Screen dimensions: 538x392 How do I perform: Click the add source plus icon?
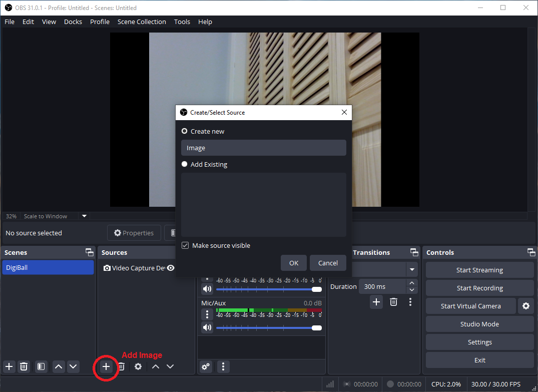coord(106,366)
